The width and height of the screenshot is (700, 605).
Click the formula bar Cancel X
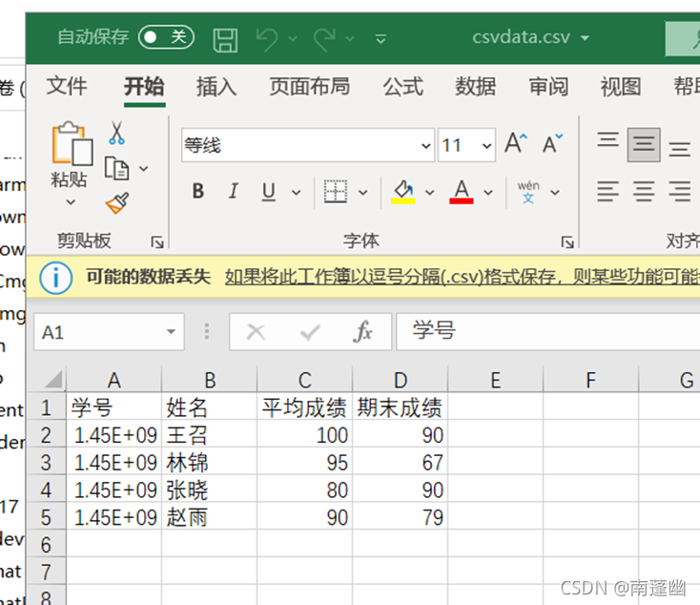[256, 332]
